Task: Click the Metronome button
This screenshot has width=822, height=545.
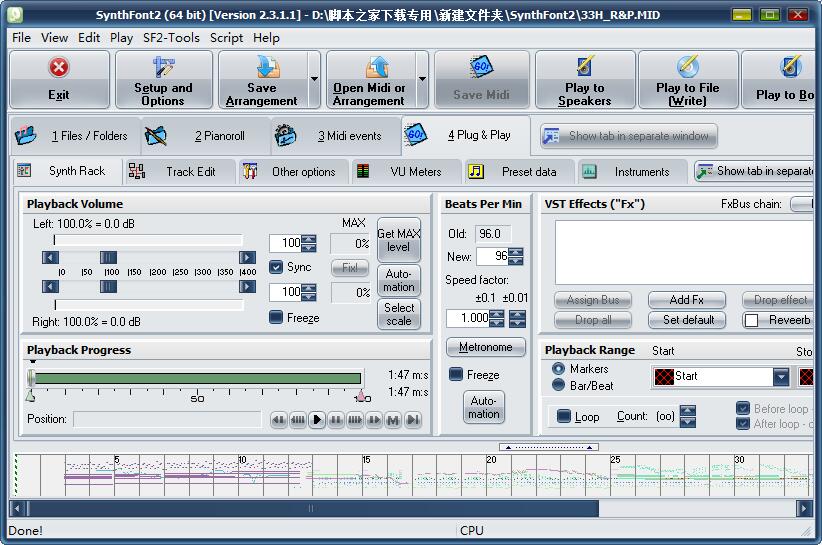Action: coord(485,347)
